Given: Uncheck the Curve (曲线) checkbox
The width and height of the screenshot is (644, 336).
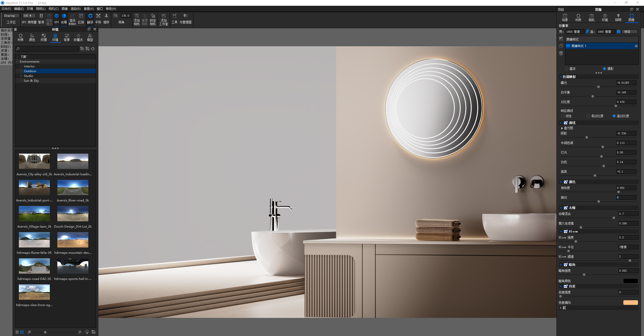Looking at the screenshot, I should 566,123.
